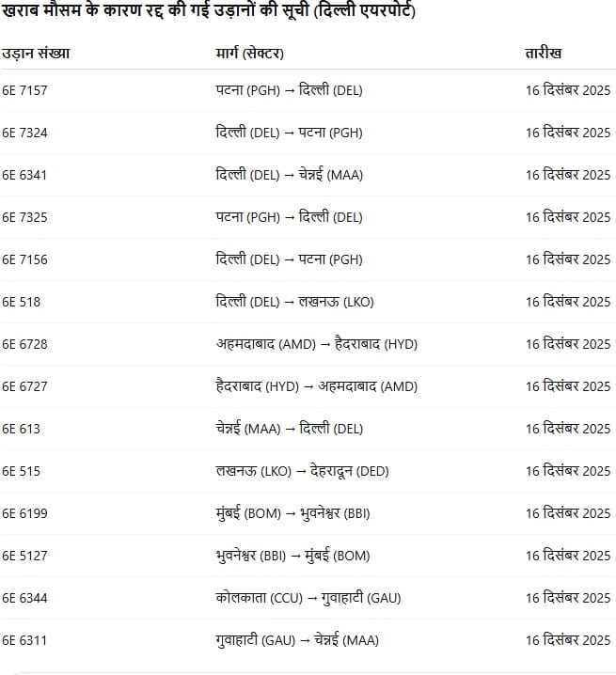Click the तारीख column header
Viewport: 616px width, 675px height.
(544, 54)
